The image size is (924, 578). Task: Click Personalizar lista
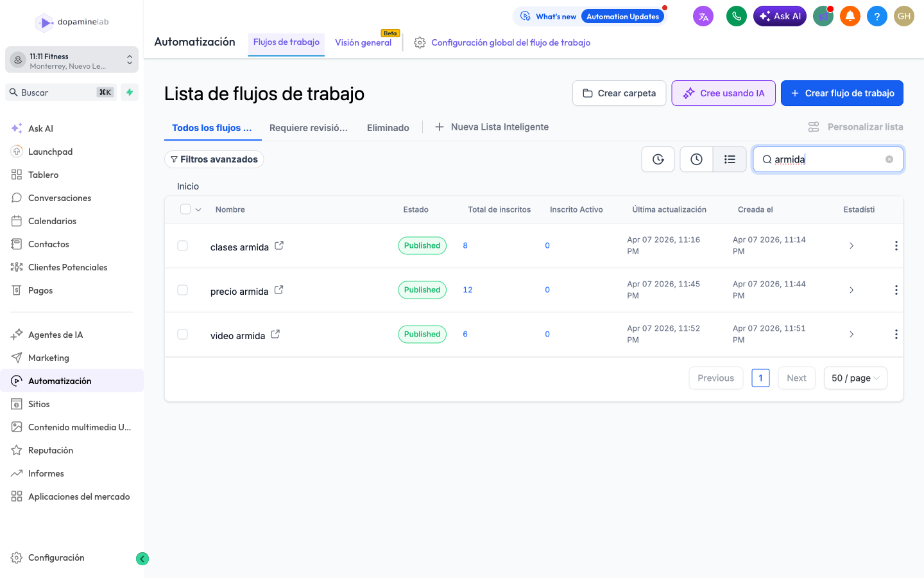click(855, 127)
